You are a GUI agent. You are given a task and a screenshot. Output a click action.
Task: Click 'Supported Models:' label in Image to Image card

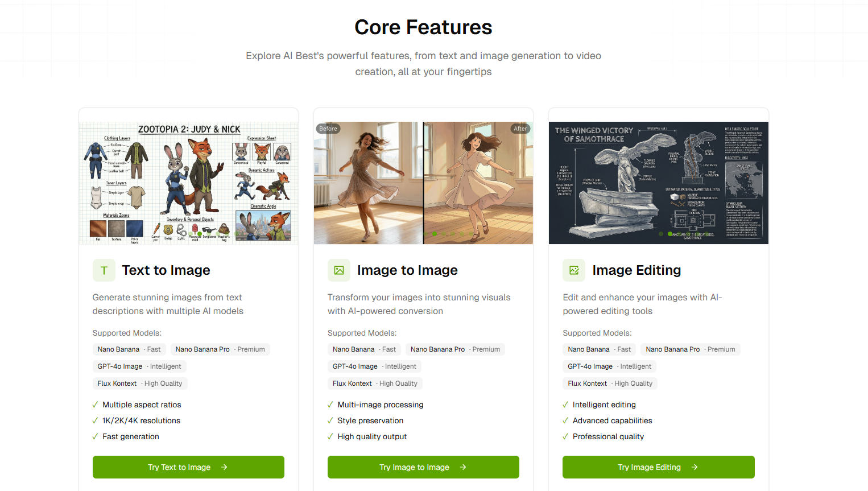click(362, 333)
